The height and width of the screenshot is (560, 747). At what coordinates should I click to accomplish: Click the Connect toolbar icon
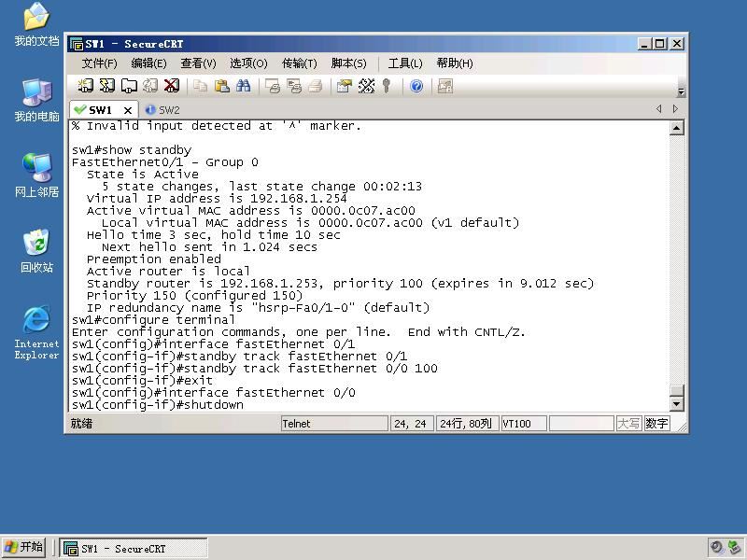85,86
